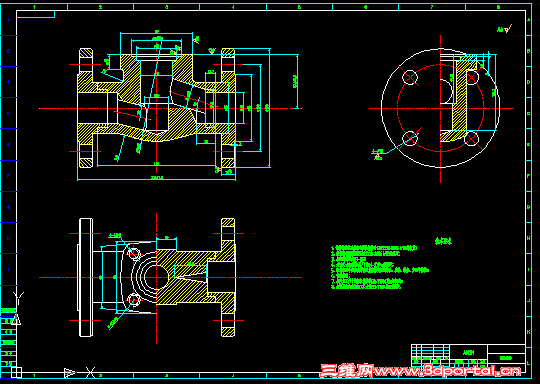Screen dimensions: 540x384
Task: Click the UCS X-axis label
Action: point(90,372)
